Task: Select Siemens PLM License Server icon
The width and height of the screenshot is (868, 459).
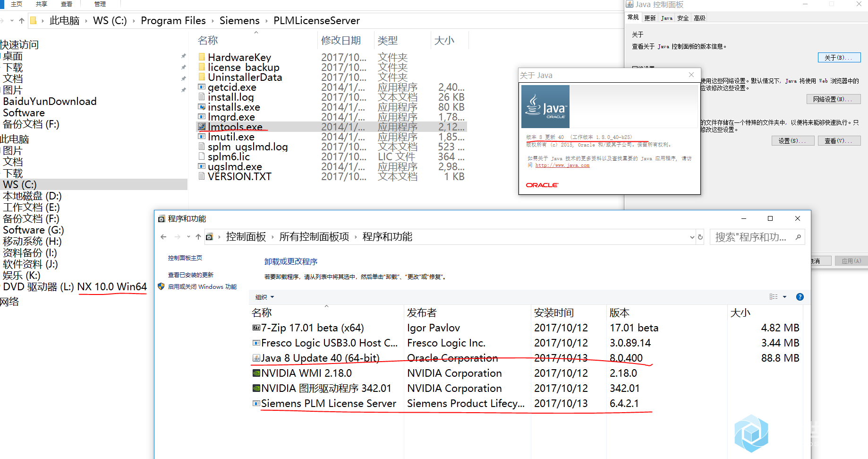Action: pyautogui.click(x=256, y=403)
